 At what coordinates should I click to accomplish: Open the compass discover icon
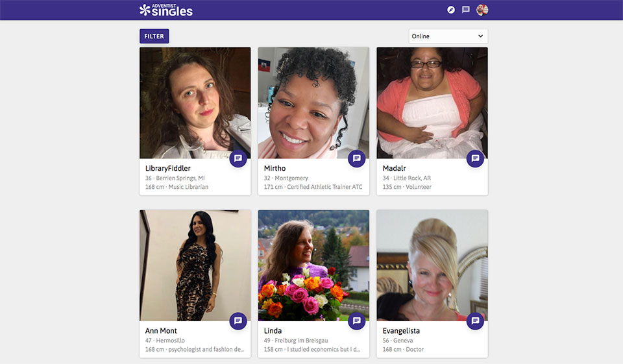452,10
